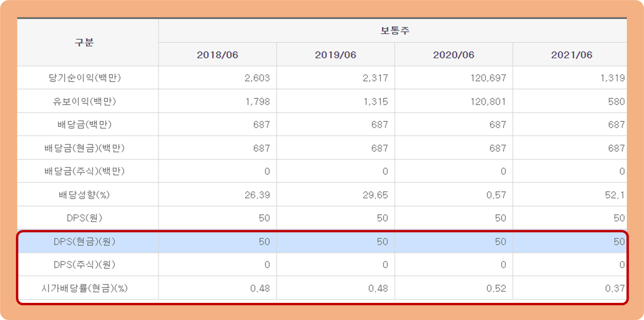This screenshot has width=644, height=320.
Task: Click the DPS(원) row label
Action: click(x=84, y=218)
